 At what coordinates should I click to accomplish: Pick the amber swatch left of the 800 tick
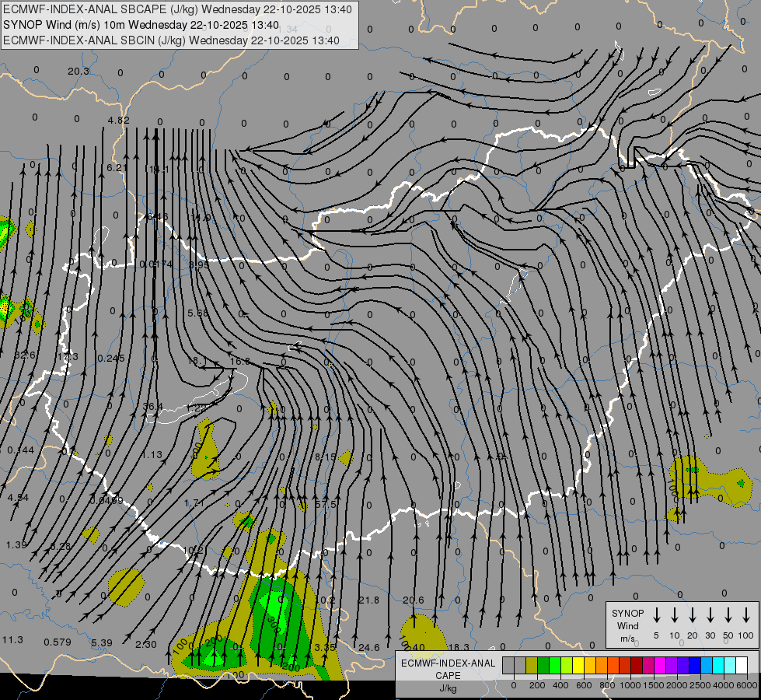tap(602, 665)
